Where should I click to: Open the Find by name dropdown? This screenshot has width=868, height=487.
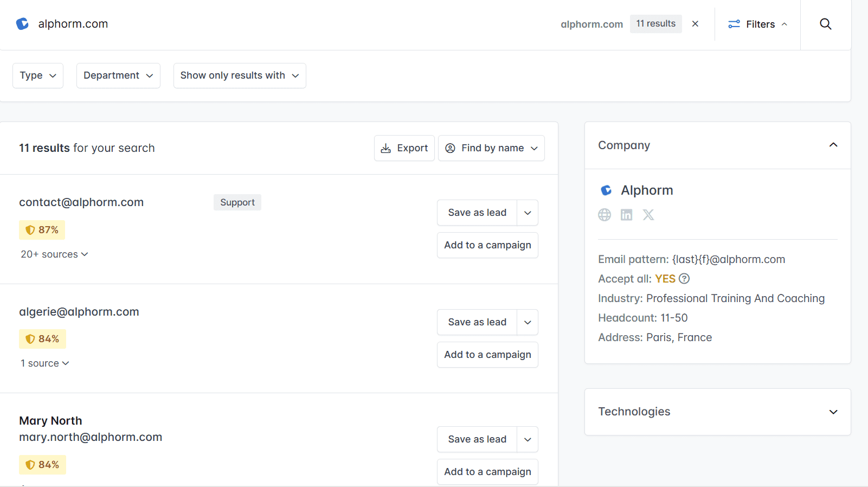(x=491, y=148)
